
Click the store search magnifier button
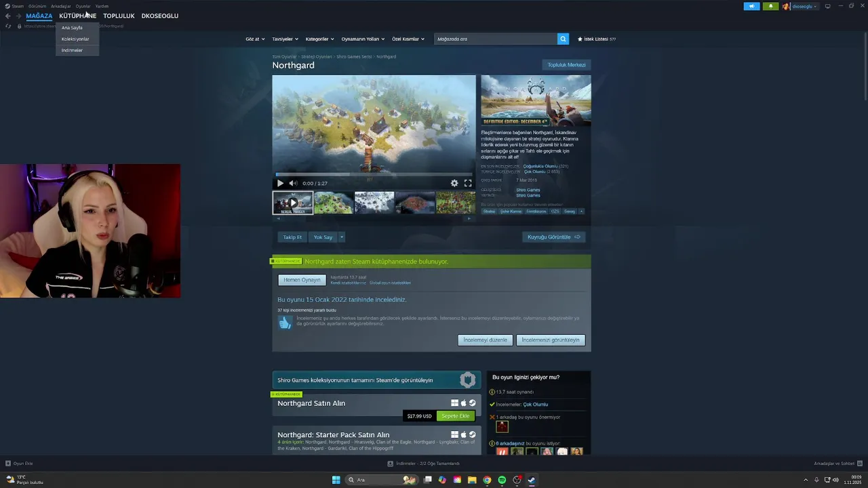click(x=563, y=39)
